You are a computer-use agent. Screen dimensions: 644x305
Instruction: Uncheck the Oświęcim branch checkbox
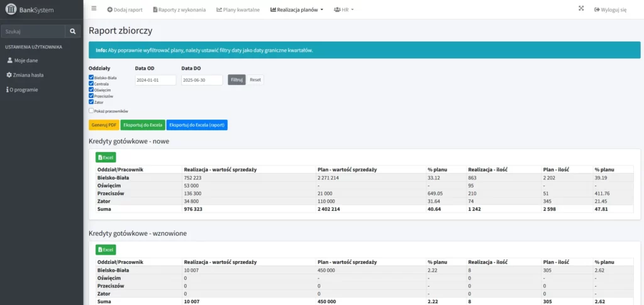click(x=91, y=89)
